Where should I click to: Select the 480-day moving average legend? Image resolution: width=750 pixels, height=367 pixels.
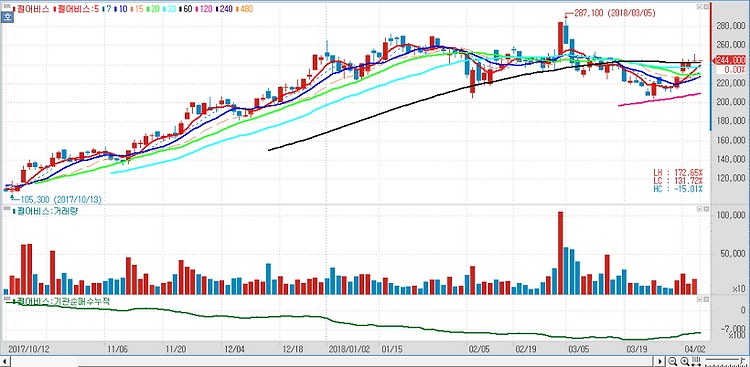(244, 9)
